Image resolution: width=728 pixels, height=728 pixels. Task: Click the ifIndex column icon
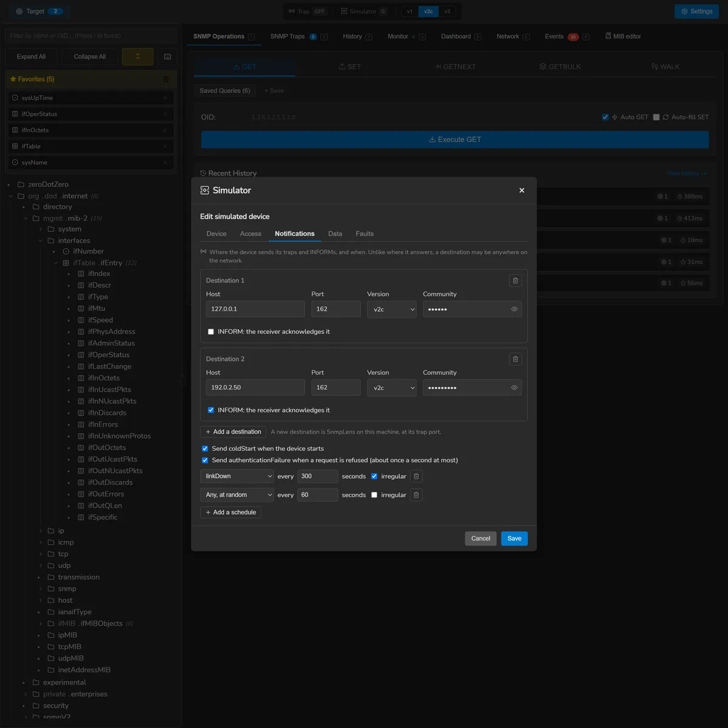(x=81, y=274)
